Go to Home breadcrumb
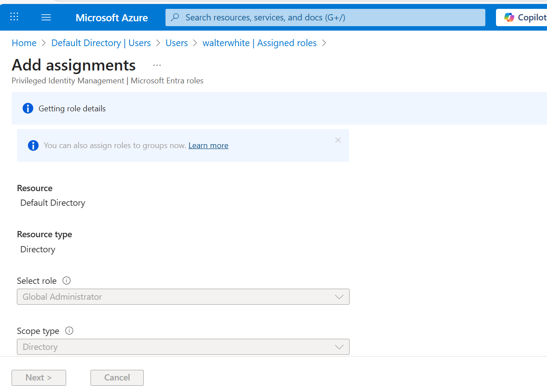This screenshot has width=547, height=392. point(24,43)
